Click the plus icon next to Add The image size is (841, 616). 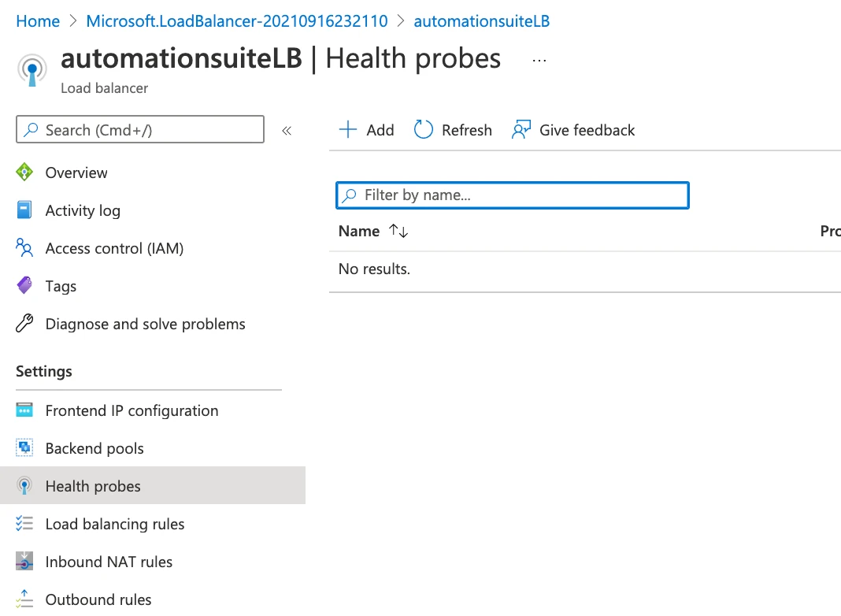coord(347,129)
